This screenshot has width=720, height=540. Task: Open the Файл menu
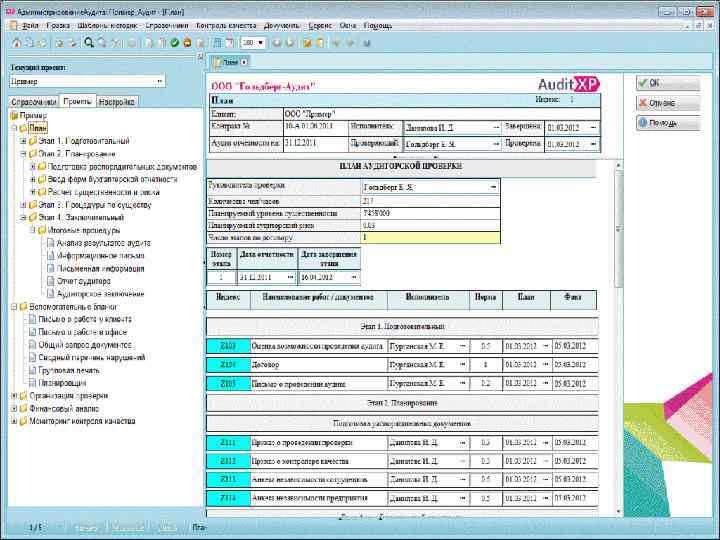click(x=30, y=26)
